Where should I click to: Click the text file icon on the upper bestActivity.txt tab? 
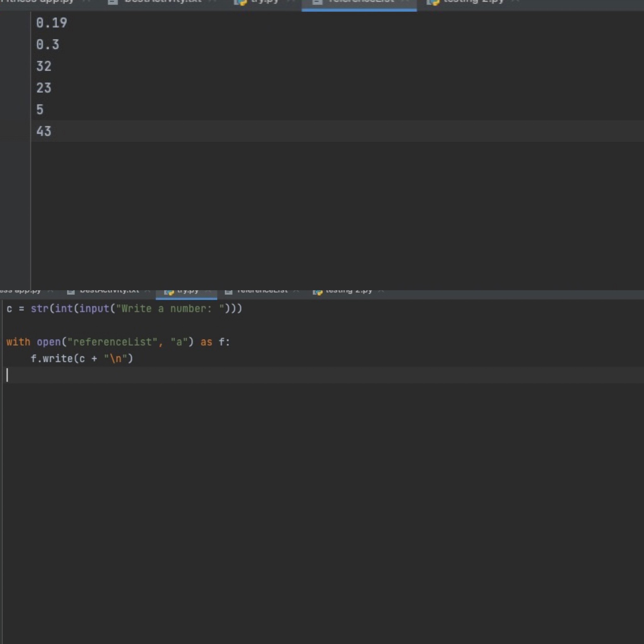point(113,2)
